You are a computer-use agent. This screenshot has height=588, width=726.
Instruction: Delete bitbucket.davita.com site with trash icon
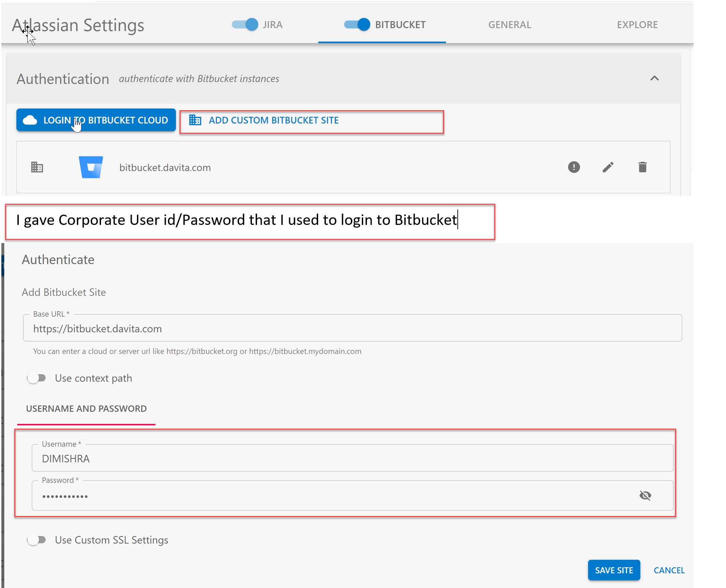[x=642, y=167]
